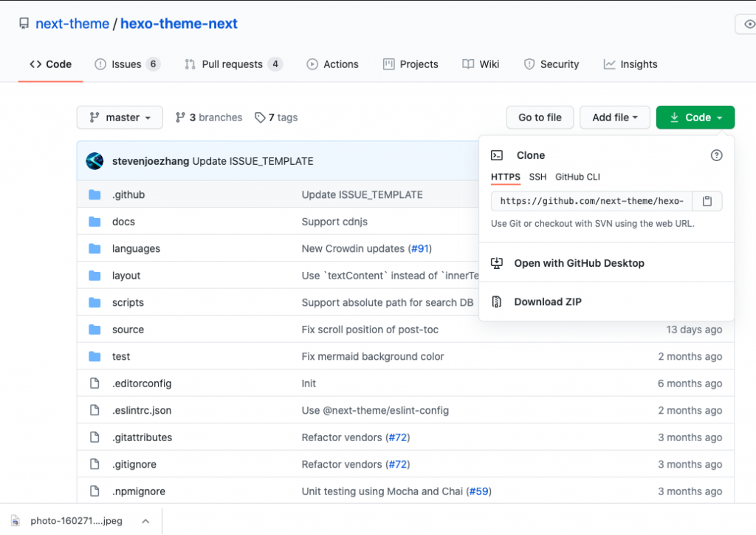756x535 pixels.
Task: Open the Insights tab
Action: (x=630, y=64)
